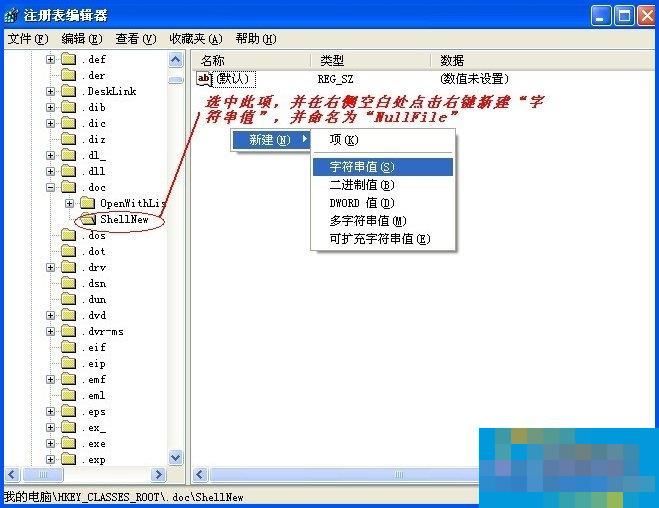Screen dimensions: 659x508
Task: Expand the .def tree node
Action: (x=50, y=59)
